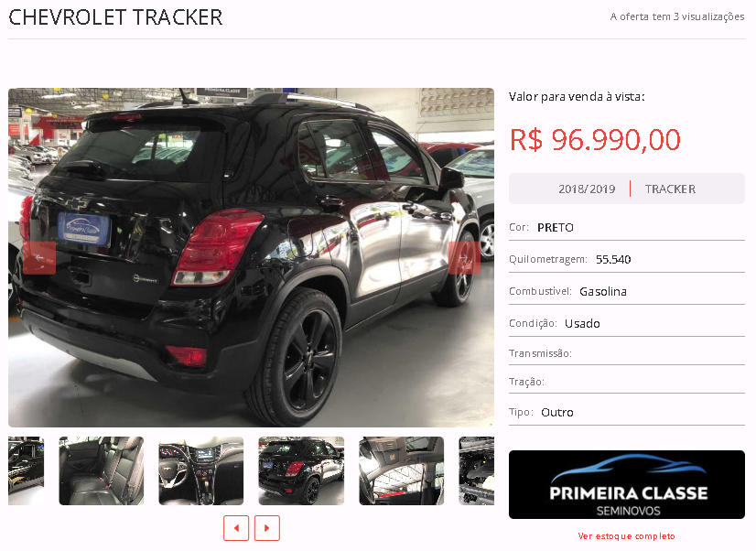Open the sunroof interior thumbnail

point(401,471)
